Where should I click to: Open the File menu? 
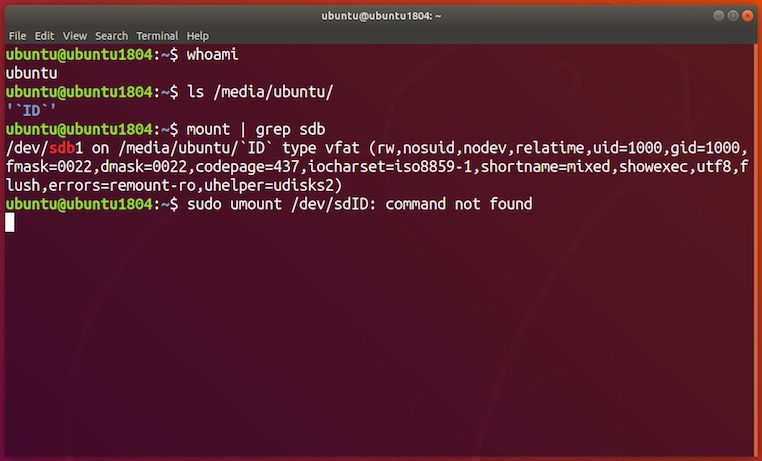(17, 36)
